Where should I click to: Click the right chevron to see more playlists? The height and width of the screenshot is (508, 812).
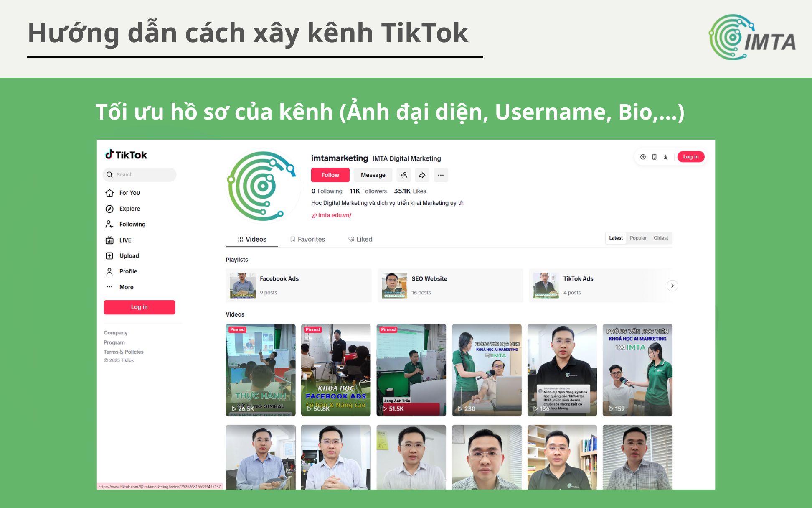(x=672, y=286)
